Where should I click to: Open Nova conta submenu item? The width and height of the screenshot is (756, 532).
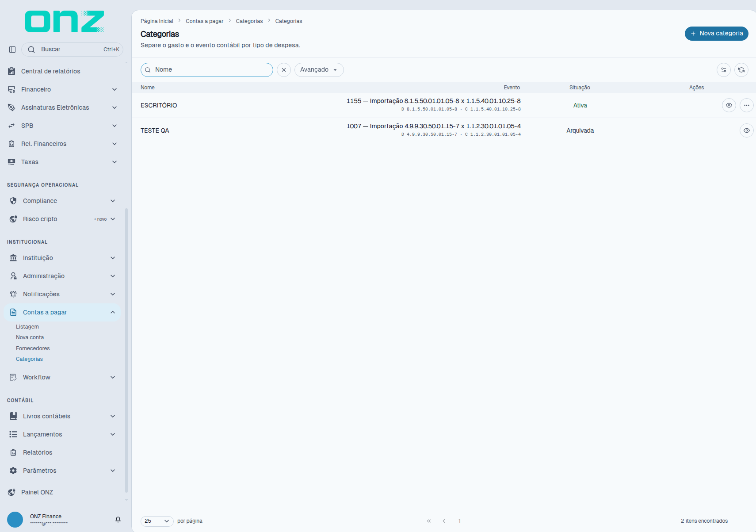click(30, 337)
